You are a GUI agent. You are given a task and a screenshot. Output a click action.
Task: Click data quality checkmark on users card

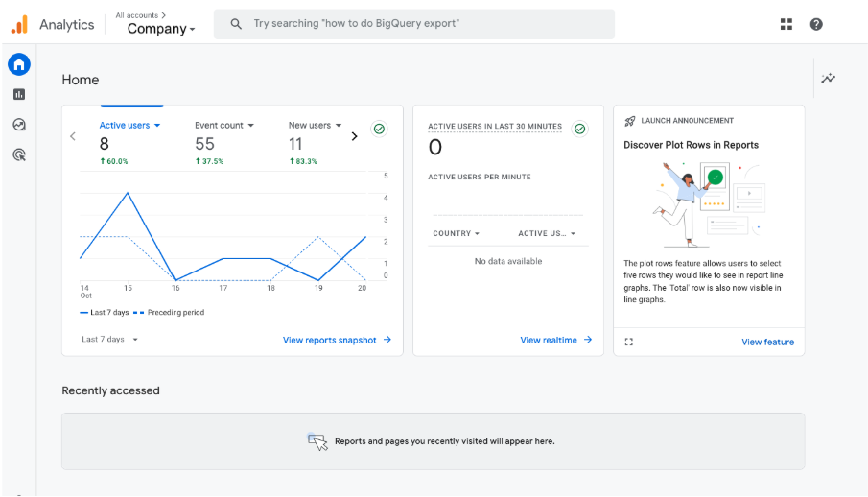(x=379, y=130)
